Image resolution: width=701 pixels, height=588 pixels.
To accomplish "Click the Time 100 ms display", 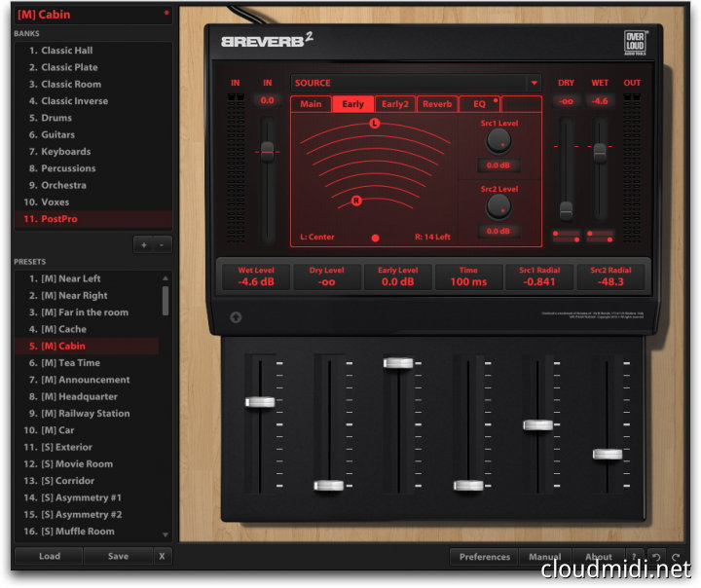I will pyautogui.click(x=468, y=276).
